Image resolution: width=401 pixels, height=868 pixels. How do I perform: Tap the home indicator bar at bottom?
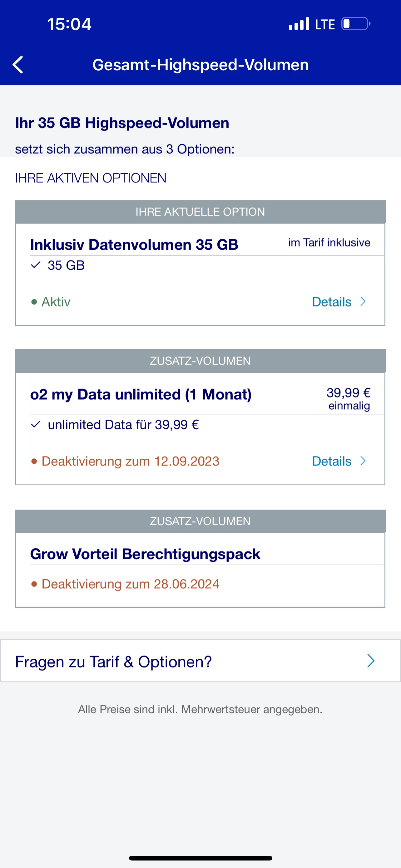tap(200, 858)
